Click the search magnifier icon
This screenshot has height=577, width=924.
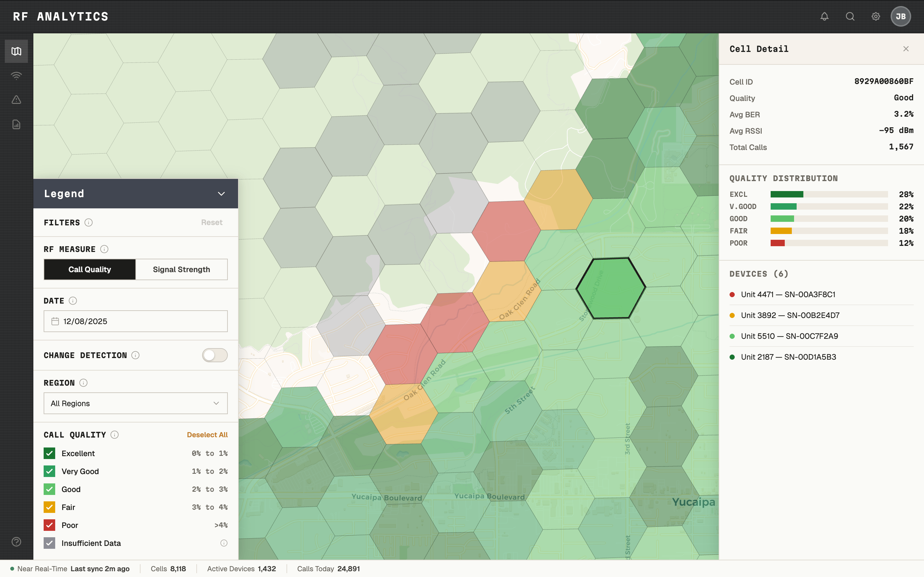point(850,16)
